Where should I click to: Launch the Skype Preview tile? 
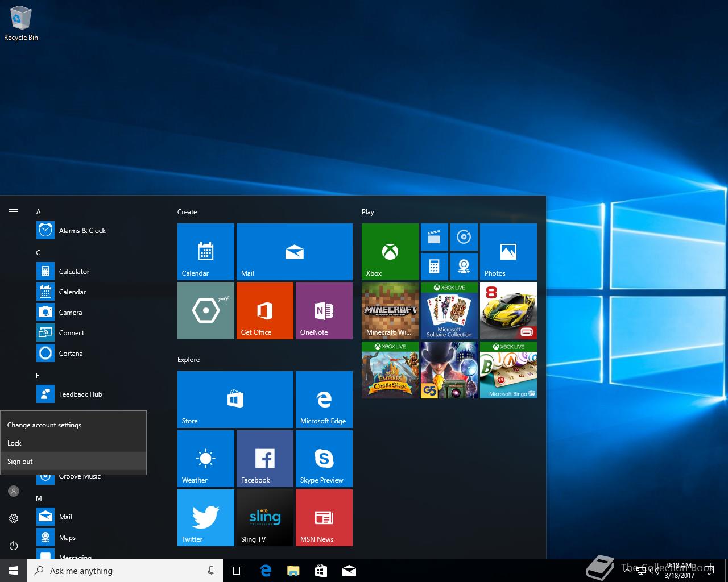tap(324, 459)
